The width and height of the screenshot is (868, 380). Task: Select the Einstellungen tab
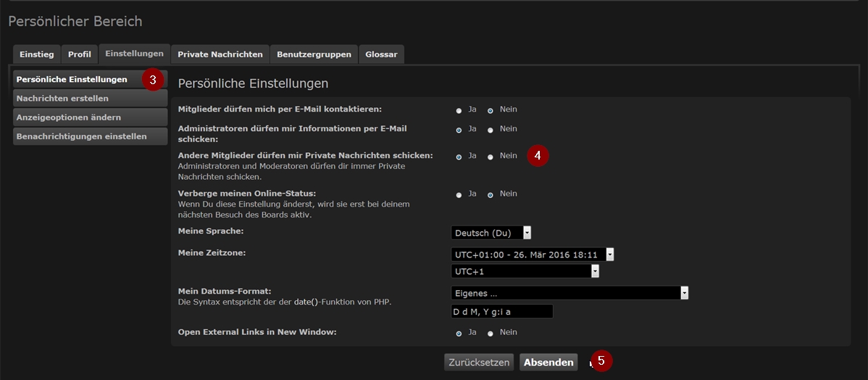pyautogui.click(x=135, y=53)
